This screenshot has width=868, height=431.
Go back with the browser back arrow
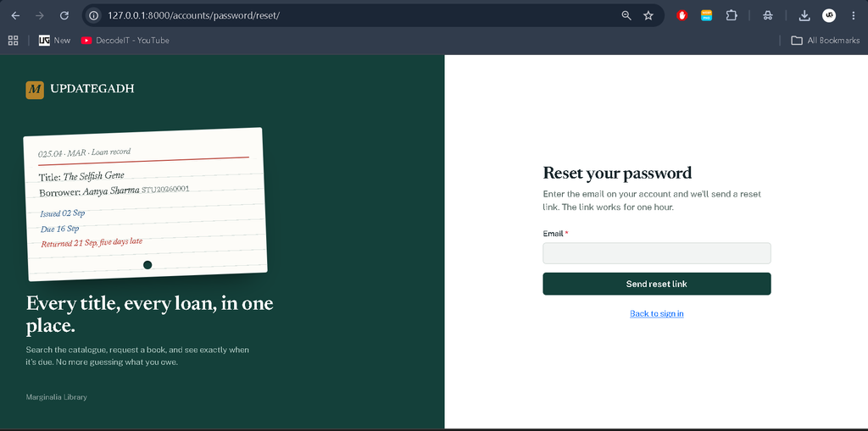[15, 15]
